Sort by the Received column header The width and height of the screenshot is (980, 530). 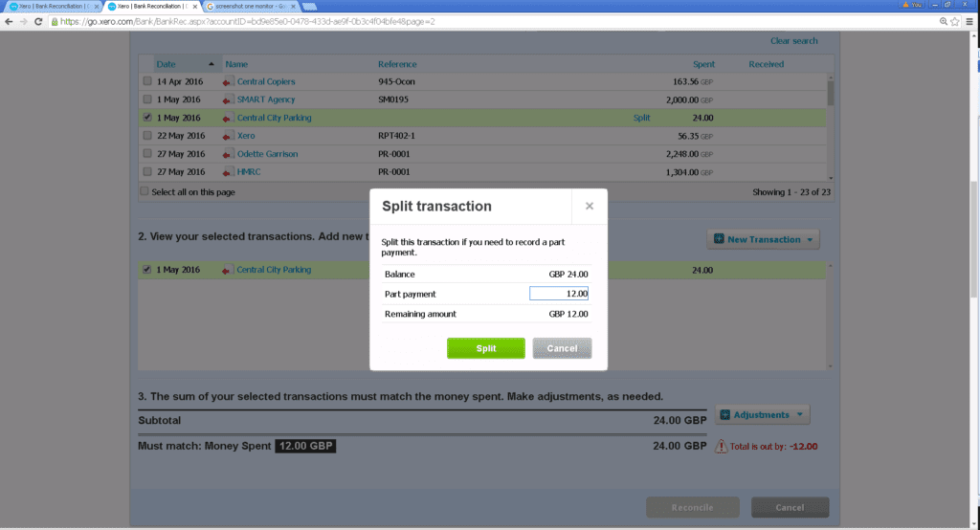tap(767, 64)
